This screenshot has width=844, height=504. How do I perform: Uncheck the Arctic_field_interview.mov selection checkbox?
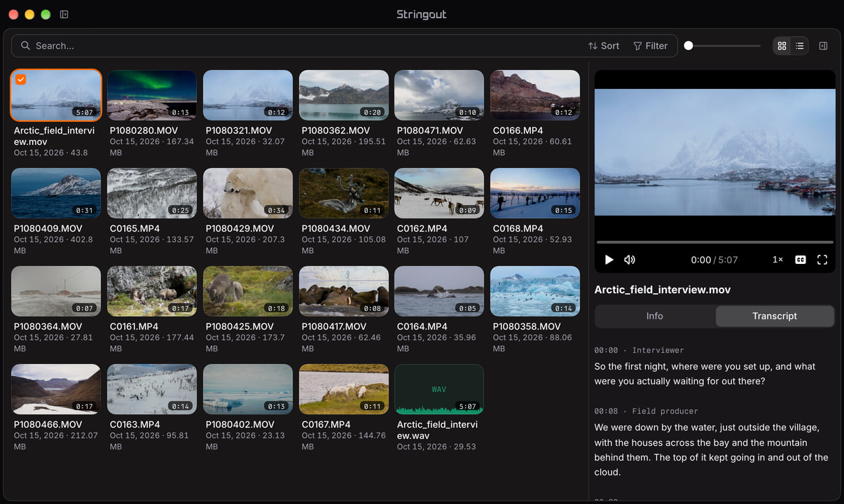21,80
